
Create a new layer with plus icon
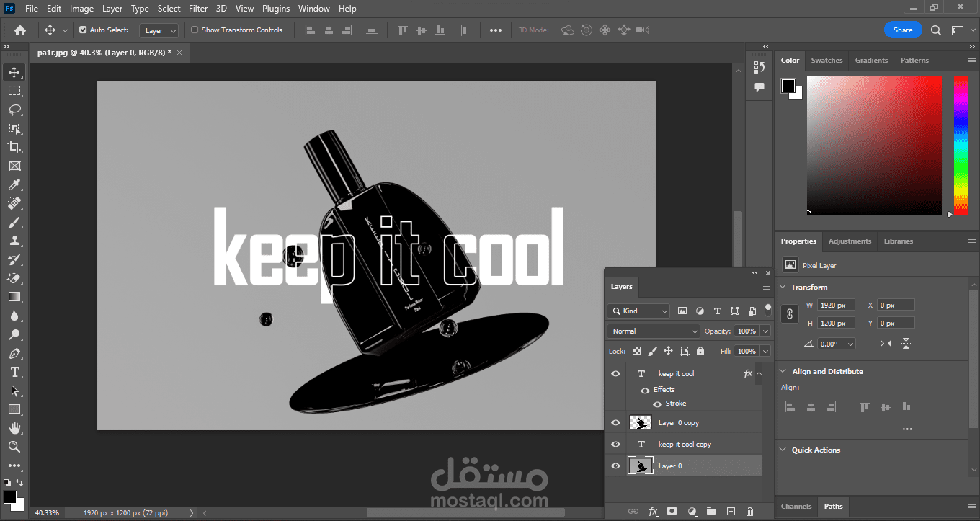[x=731, y=512]
